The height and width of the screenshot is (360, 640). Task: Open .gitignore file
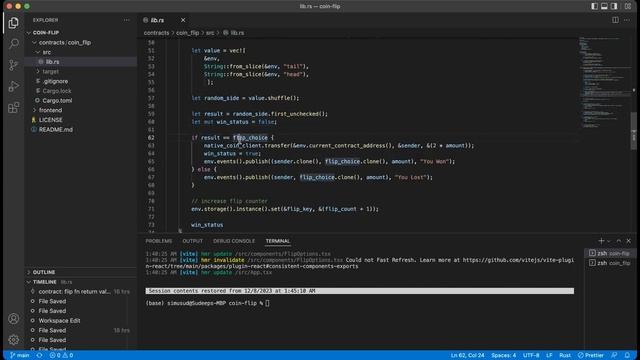tap(81, 81)
